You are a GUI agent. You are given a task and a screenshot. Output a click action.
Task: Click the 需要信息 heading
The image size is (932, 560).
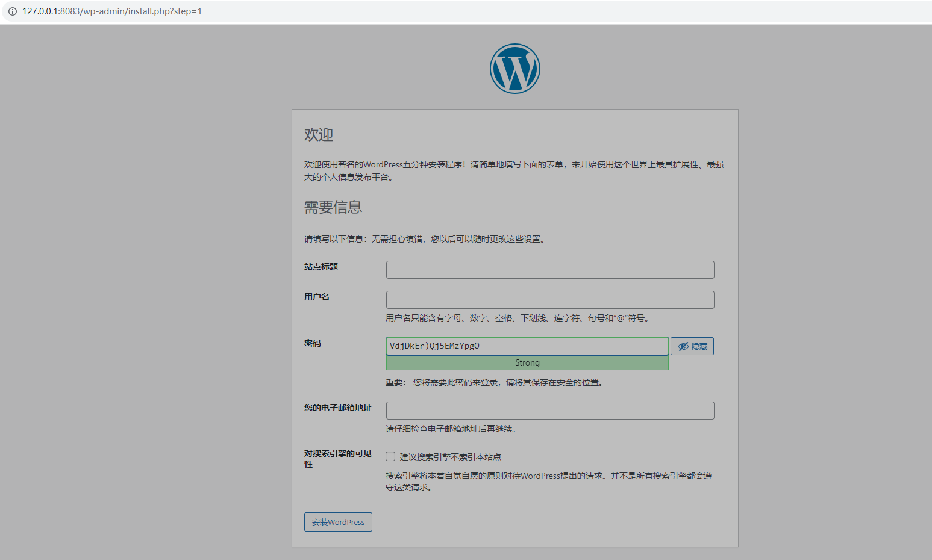(x=333, y=207)
